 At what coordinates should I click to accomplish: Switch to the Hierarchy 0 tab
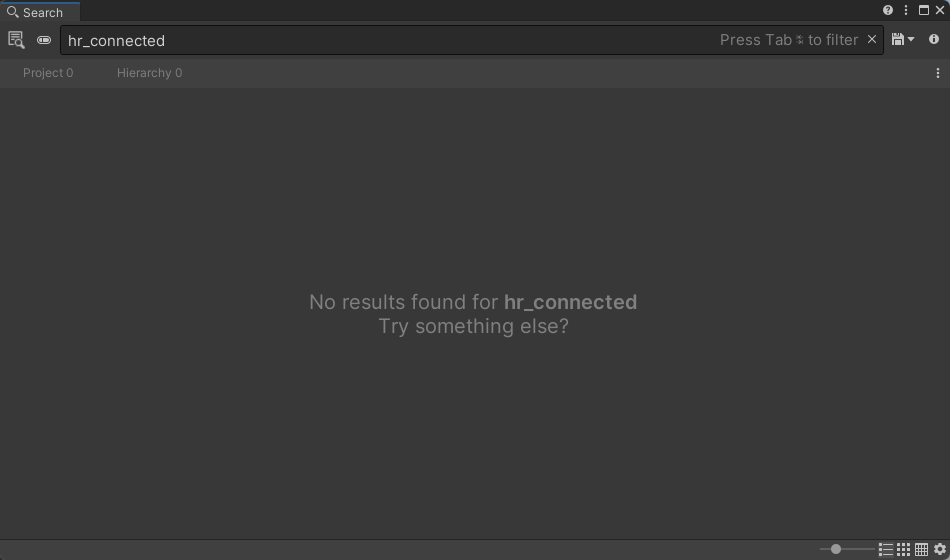149,73
